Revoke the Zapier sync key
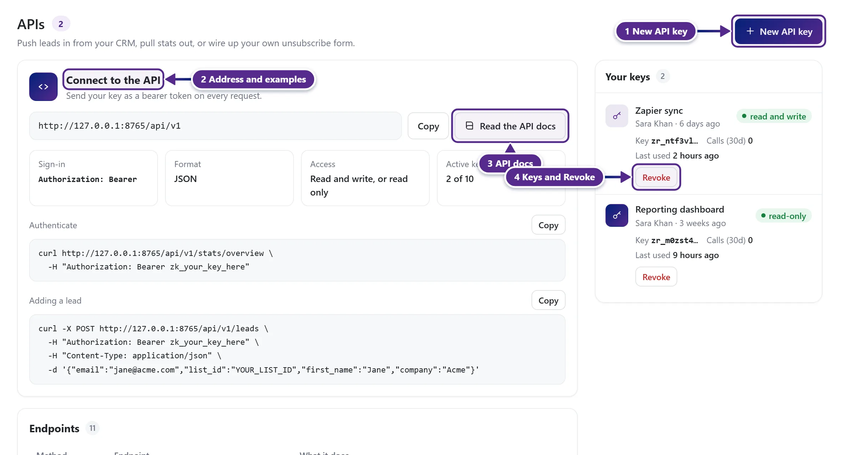This screenshot has width=868, height=455. pyautogui.click(x=656, y=177)
